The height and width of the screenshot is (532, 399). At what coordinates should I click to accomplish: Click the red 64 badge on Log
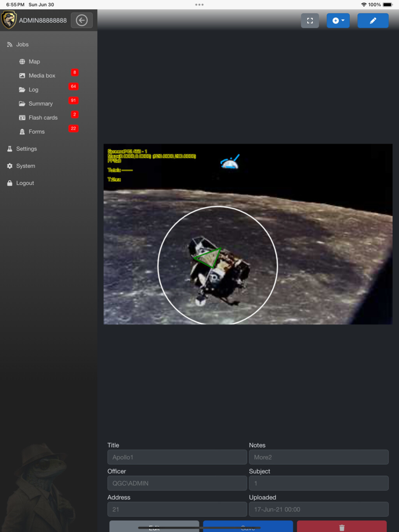click(x=73, y=87)
